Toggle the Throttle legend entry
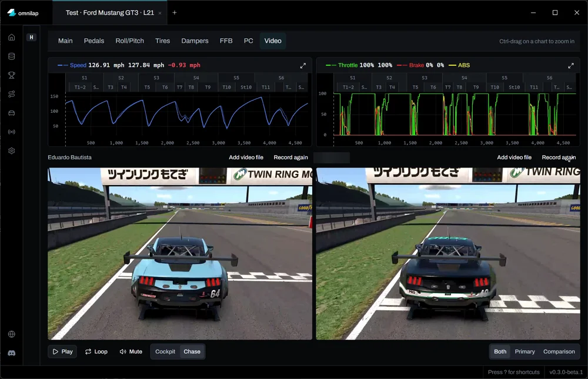Viewport: 588px width, 379px height. point(342,65)
